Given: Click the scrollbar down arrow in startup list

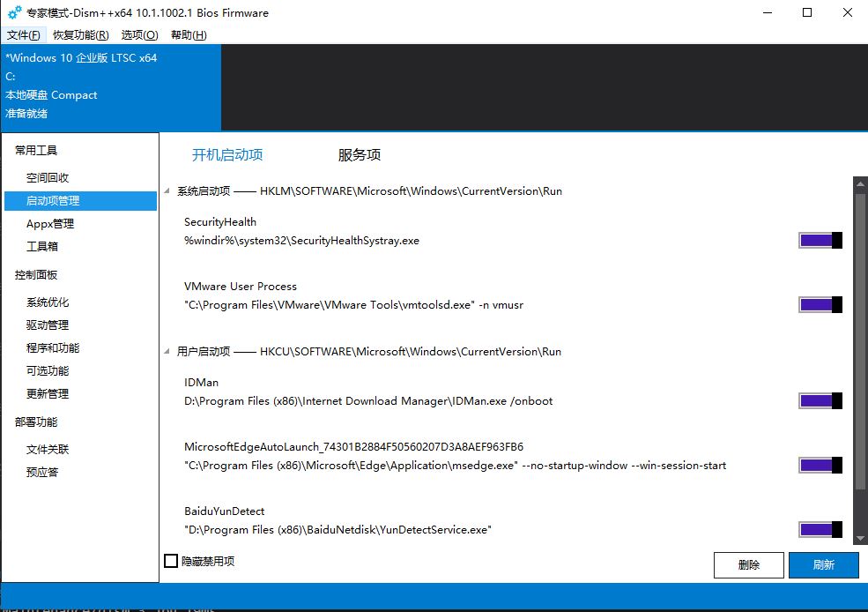Looking at the screenshot, I should (x=860, y=534).
